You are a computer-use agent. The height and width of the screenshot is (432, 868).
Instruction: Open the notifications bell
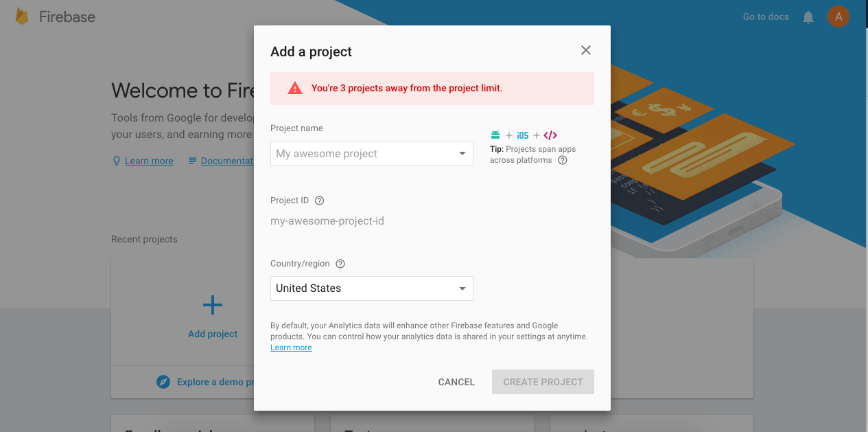808,17
